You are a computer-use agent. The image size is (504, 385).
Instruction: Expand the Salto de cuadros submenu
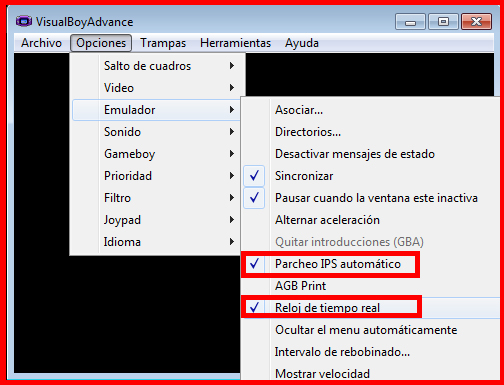(x=156, y=66)
